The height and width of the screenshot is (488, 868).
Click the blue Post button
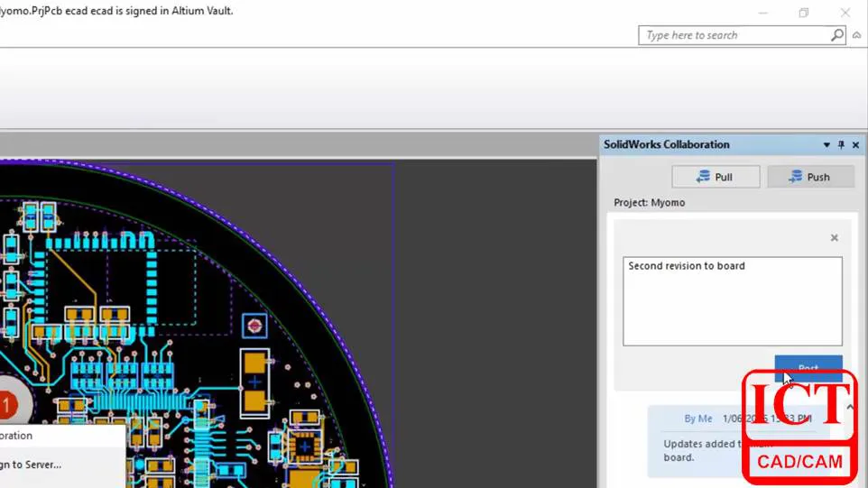(808, 368)
